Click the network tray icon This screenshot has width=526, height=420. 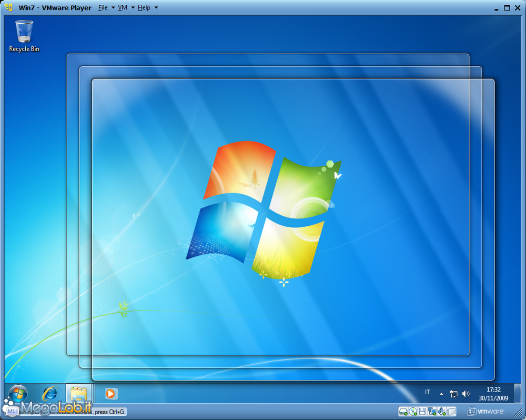[453, 394]
